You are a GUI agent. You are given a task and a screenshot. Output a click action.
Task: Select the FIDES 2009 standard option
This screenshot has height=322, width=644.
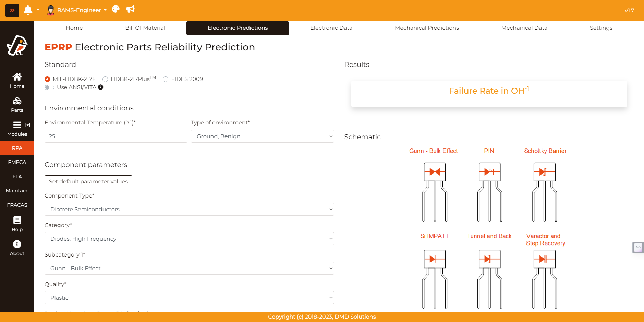[166, 79]
